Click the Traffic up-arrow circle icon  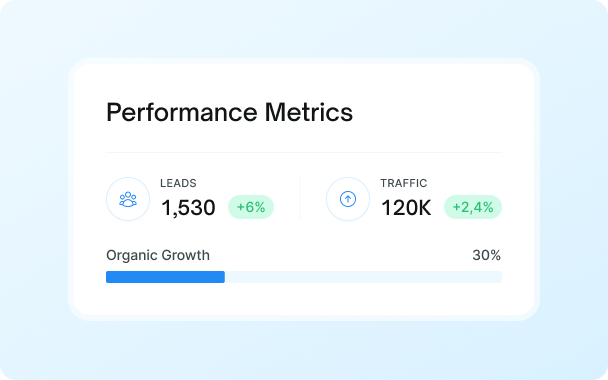(348, 199)
